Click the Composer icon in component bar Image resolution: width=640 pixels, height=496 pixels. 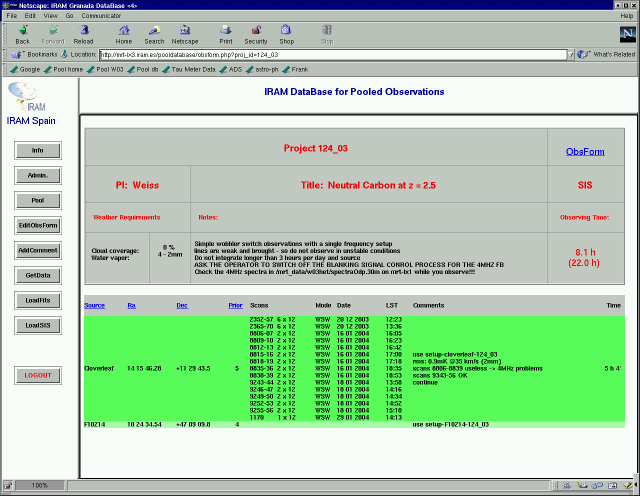pos(628,485)
